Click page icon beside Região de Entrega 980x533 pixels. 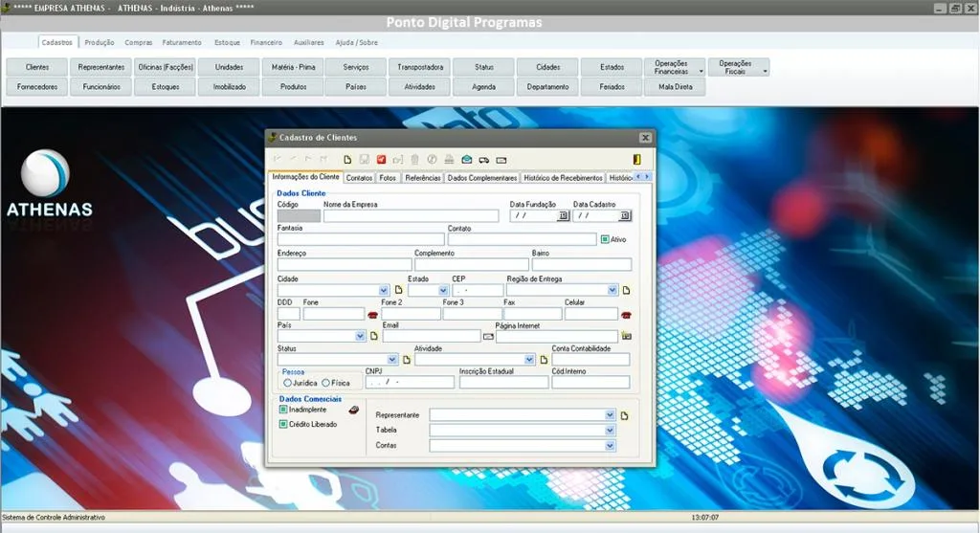point(626,291)
